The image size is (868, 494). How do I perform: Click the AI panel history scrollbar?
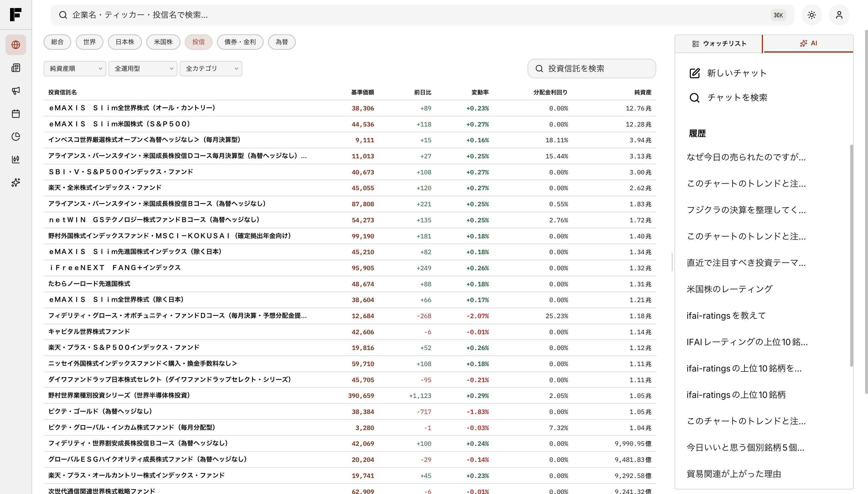pyautogui.click(x=851, y=255)
